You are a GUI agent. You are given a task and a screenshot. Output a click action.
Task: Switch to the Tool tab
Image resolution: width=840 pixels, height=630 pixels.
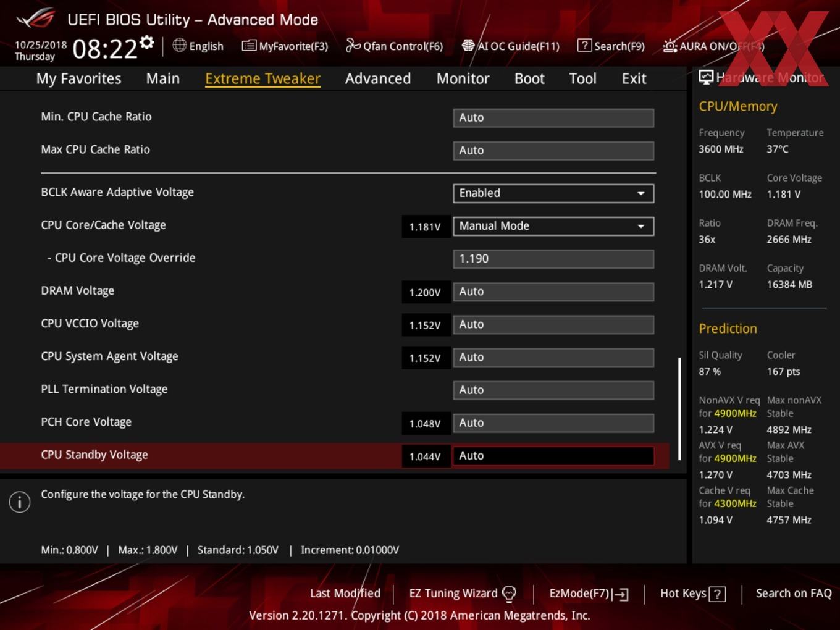(x=582, y=78)
